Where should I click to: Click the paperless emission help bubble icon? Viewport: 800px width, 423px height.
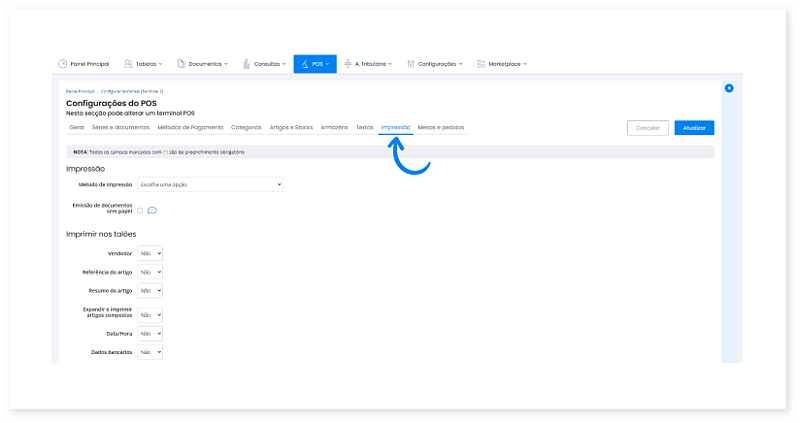pyautogui.click(x=152, y=211)
